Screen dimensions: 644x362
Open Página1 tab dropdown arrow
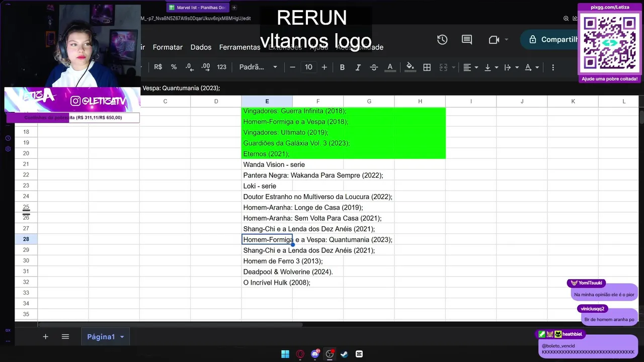click(122, 337)
